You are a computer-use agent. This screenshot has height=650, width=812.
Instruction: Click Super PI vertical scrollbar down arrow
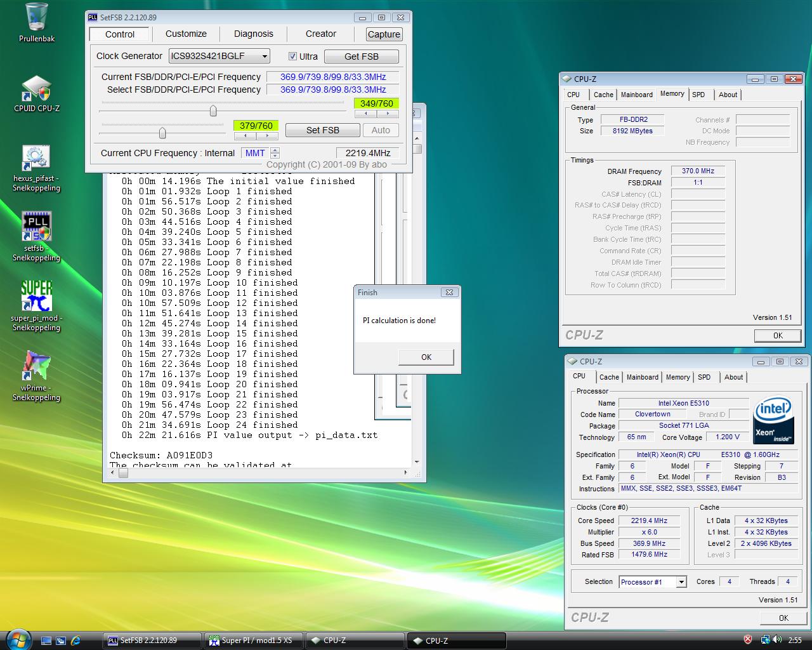pyautogui.click(x=417, y=462)
